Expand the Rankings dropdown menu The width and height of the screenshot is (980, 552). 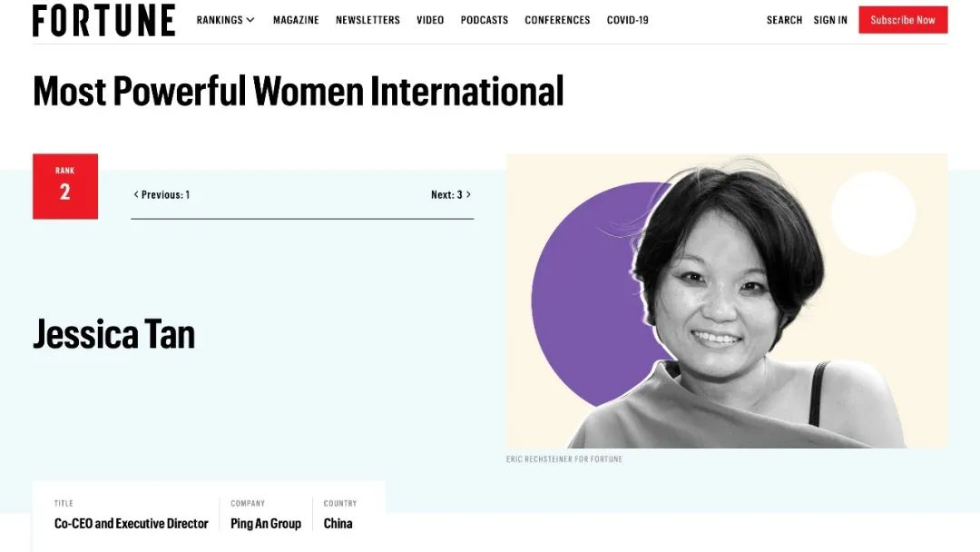(226, 20)
